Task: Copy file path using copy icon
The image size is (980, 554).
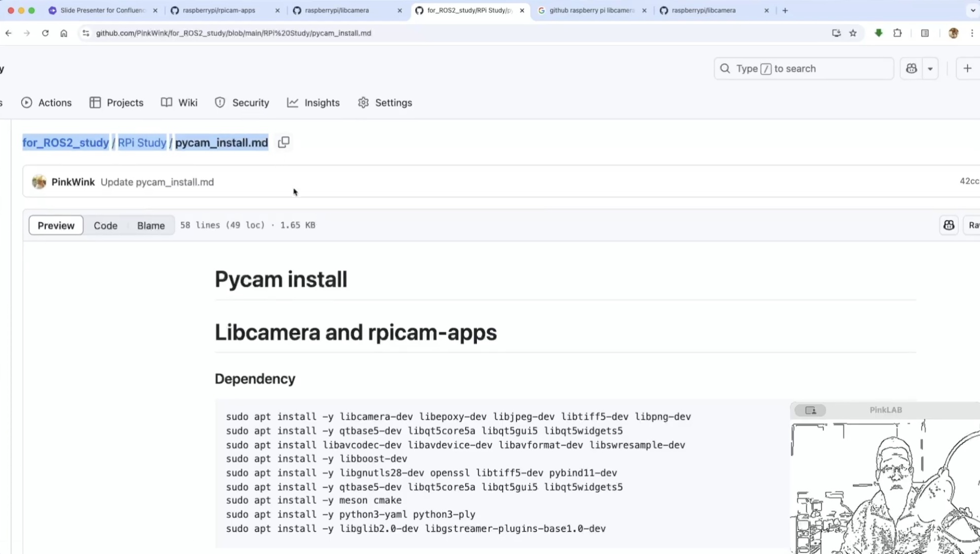Action: [283, 142]
